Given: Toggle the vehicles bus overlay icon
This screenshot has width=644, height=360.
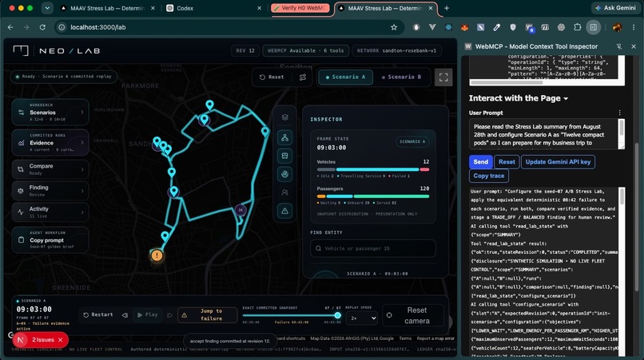Looking at the screenshot, I should coord(284,156).
